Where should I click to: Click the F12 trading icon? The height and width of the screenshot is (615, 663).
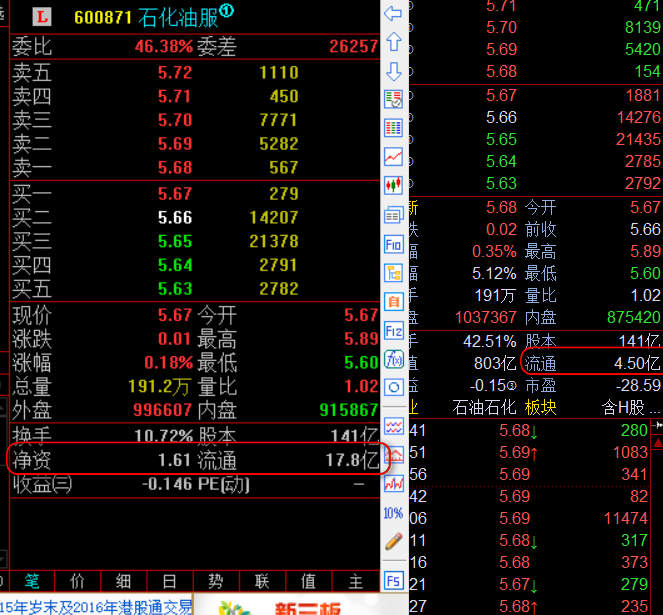(x=393, y=330)
